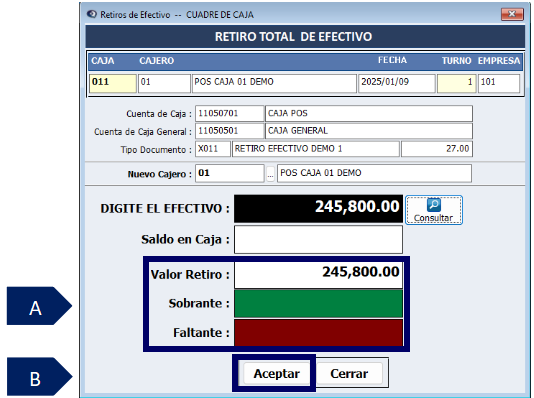
Task: Click the Empresa field 101
Action: (x=499, y=83)
